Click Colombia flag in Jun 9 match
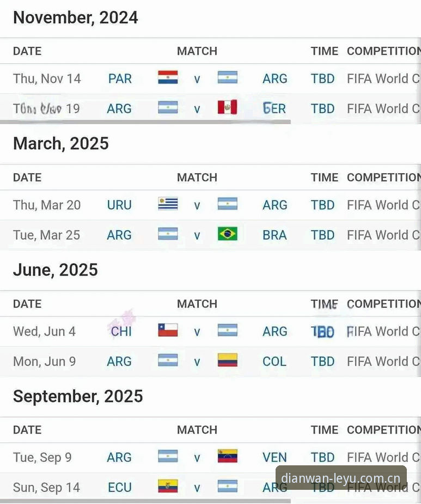The image size is (421, 504). coord(227,360)
